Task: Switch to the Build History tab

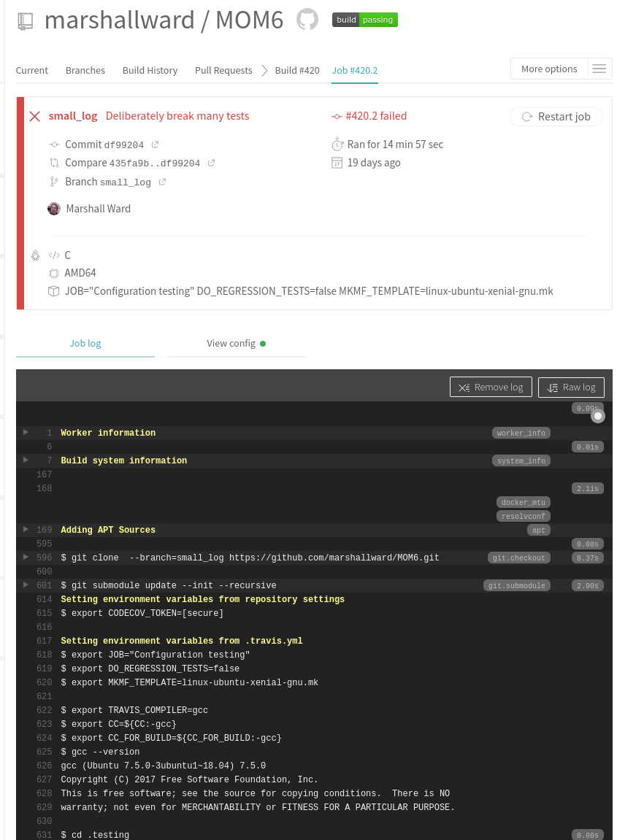Action: (x=150, y=70)
